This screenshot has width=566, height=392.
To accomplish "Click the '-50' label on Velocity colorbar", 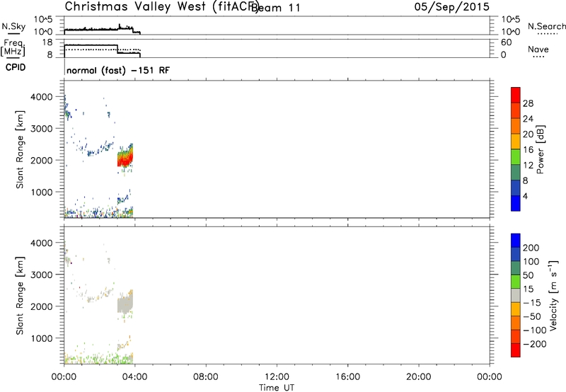I will (532, 316).
